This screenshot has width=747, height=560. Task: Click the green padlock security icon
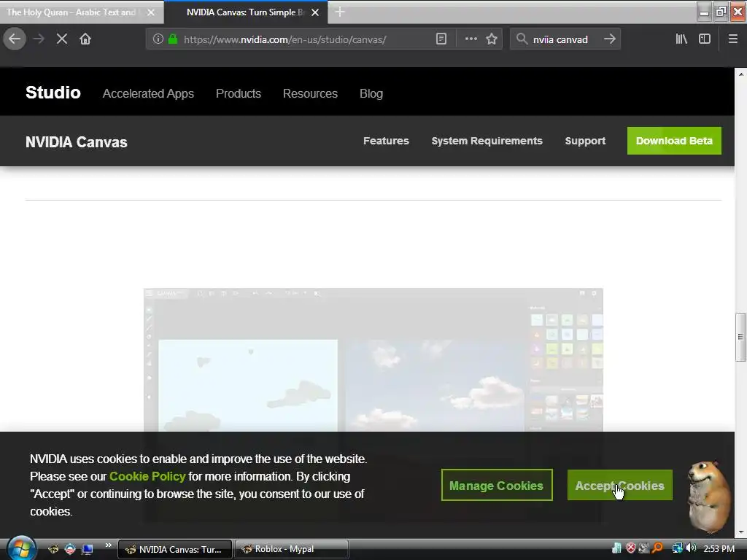[x=173, y=39]
